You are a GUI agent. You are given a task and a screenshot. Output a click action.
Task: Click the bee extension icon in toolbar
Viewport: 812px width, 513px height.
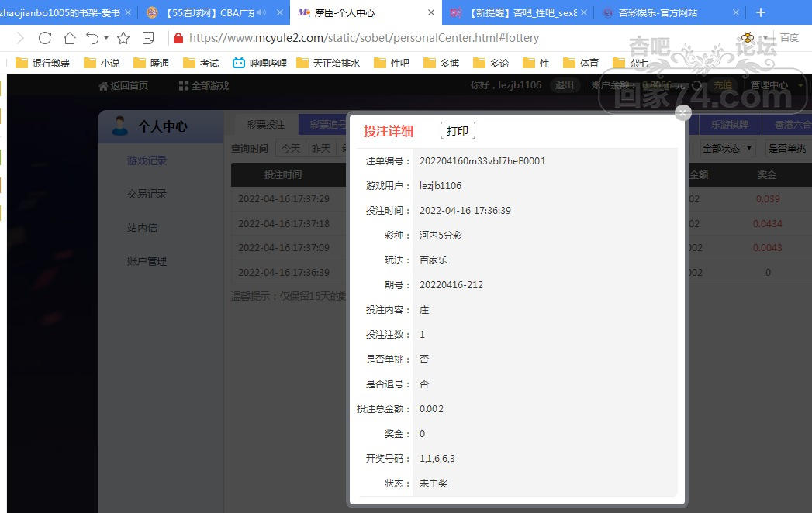(x=748, y=37)
